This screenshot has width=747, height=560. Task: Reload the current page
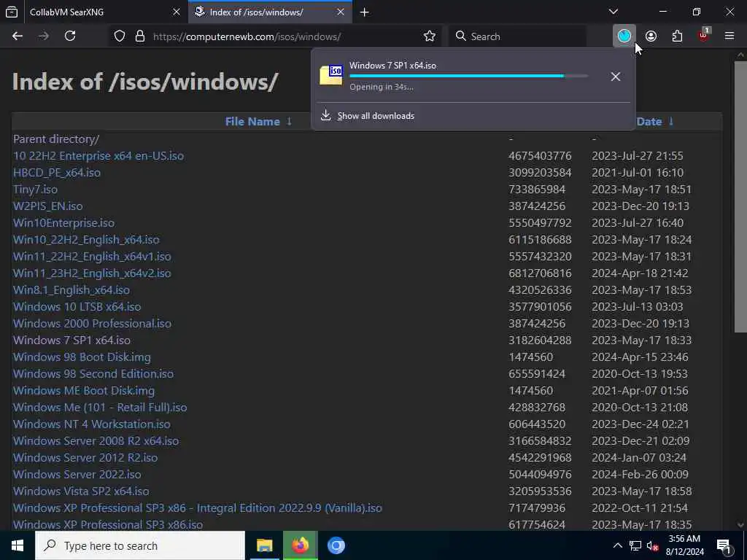(x=70, y=36)
